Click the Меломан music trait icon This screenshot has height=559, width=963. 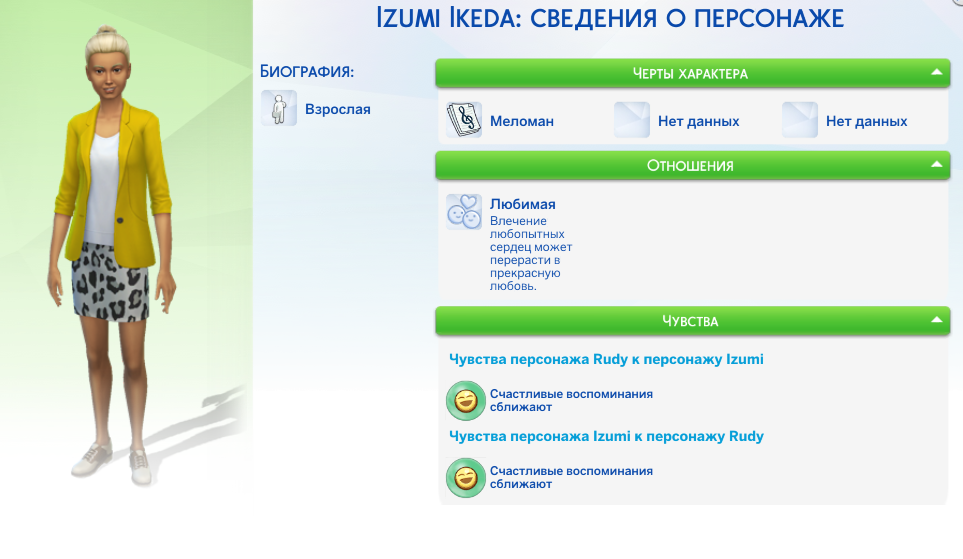[464, 120]
